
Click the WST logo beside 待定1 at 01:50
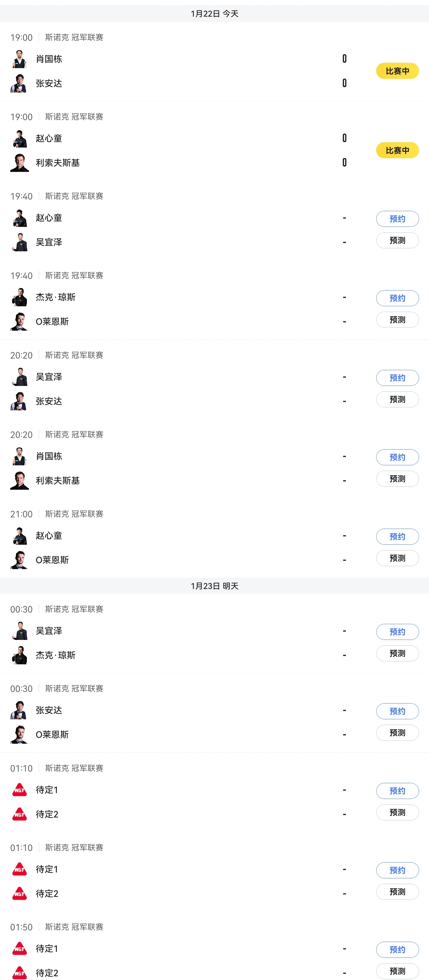tap(19, 948)
